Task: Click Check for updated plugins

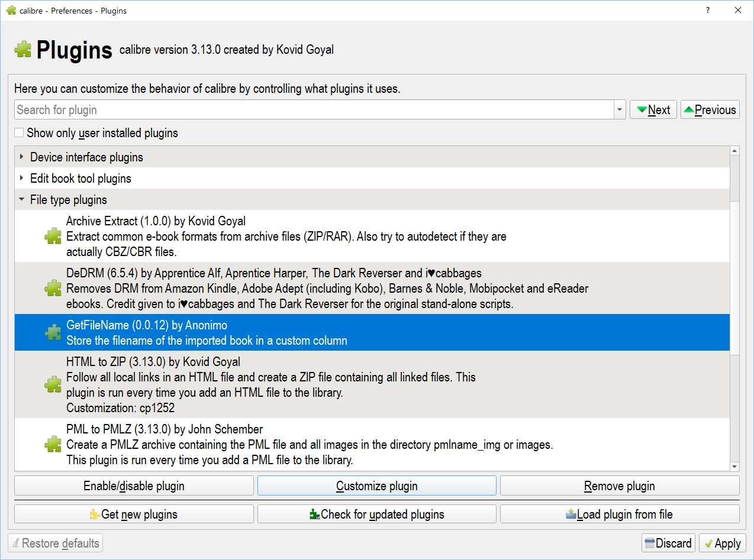Action: (376, 514)
